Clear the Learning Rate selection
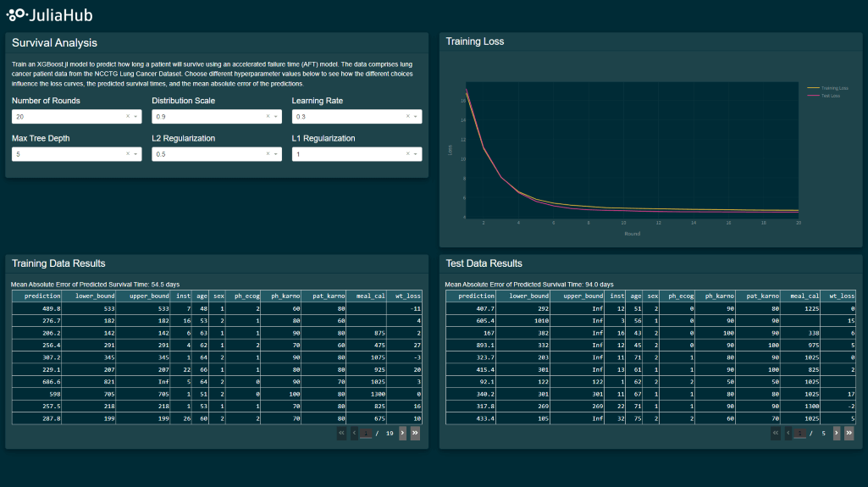The height and width of the screenshot is (487, 868). point(407,117)
